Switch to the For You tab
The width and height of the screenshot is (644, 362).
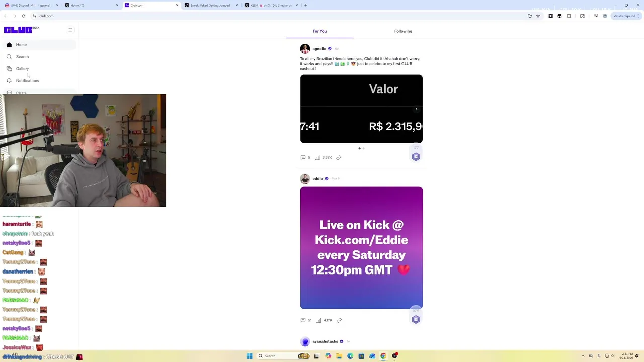click(x=319, y=31)
